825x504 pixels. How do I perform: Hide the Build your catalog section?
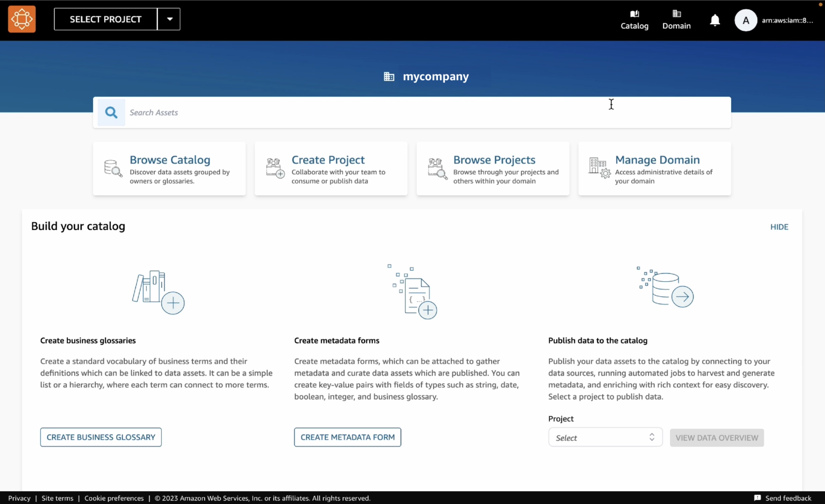[x=779, y=227]
